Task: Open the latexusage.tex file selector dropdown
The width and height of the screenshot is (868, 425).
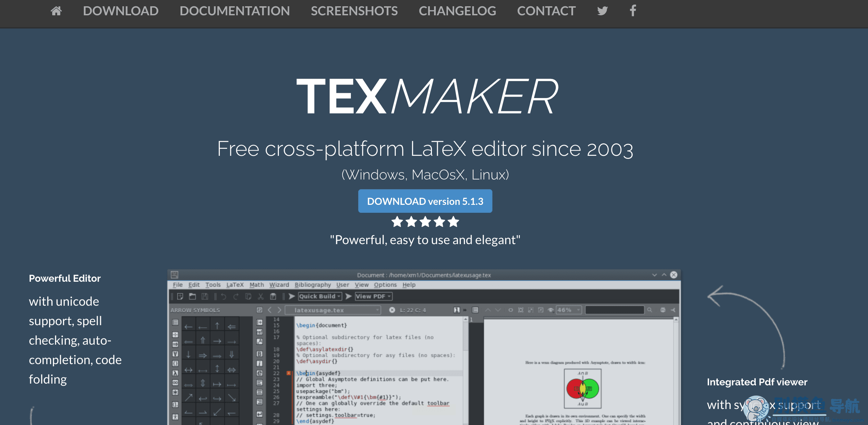Action: click(377, 310)
